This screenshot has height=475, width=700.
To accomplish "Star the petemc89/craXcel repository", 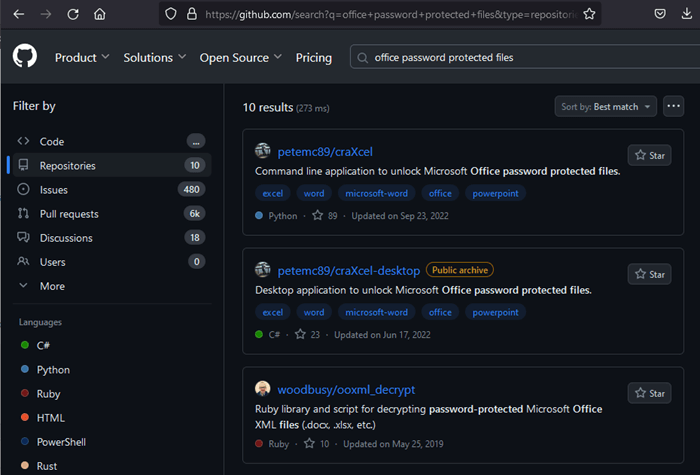I will click(x=649, y=155).
